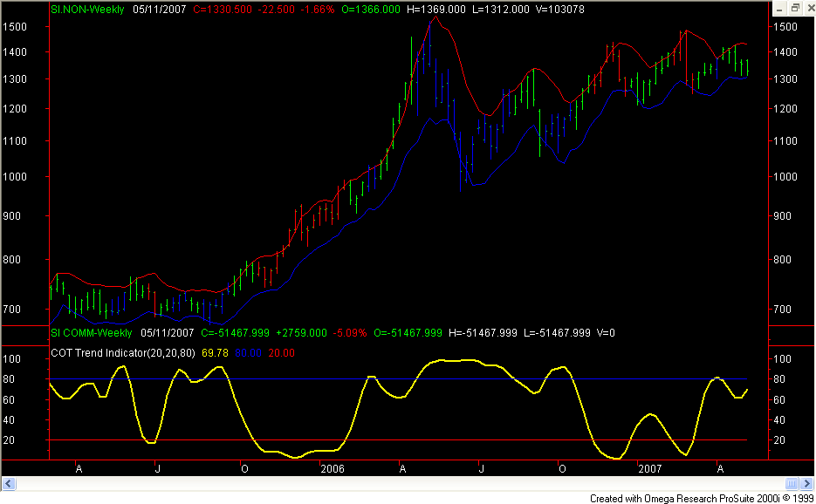Image resolution: width=816 pixels, height=504 pixels.
Task: Close the chart window
Action: click(x=809, y=9)
